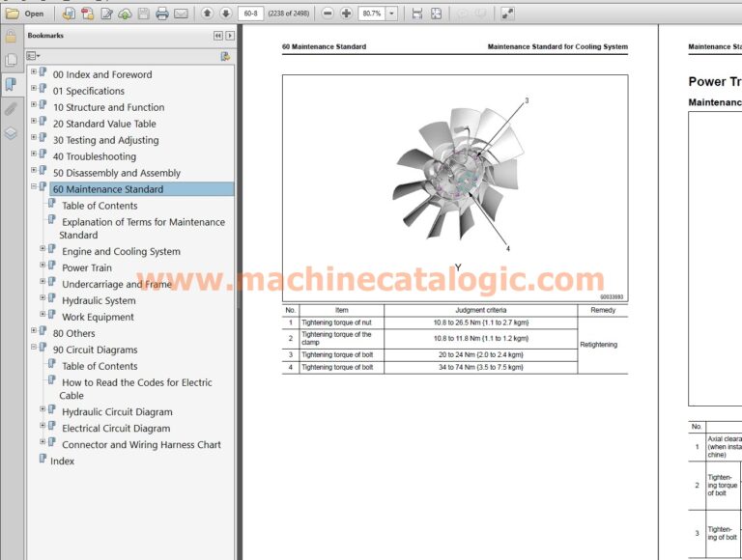Viewport: 742px width, 560px height.
Task: Open the Power Train bookmark
Action: click(x=87, y=267)
